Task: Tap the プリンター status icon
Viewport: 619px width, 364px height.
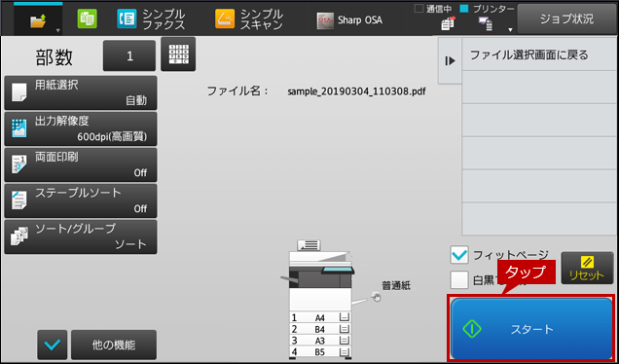Action: [486, 24]
